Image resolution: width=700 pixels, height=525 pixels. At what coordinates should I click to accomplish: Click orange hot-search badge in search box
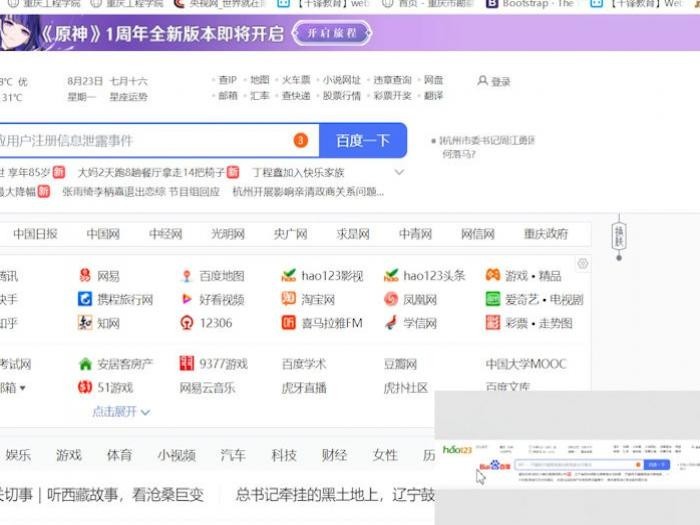click(300, 141)
